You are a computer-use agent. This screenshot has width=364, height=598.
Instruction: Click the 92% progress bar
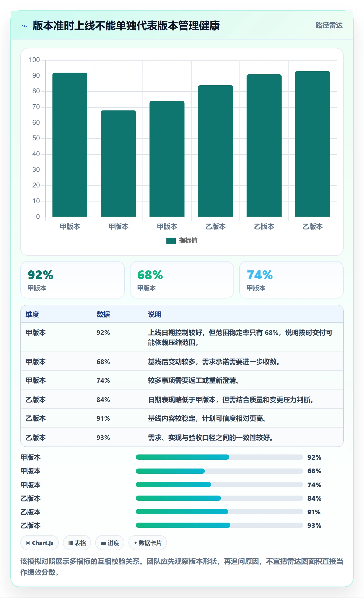219,457
